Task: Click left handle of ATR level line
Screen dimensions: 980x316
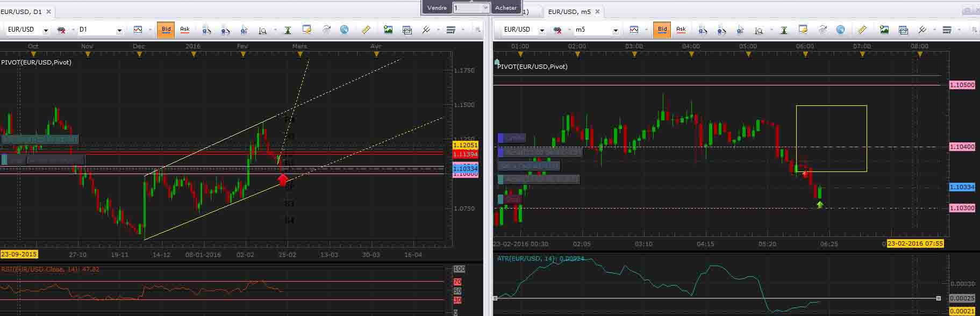Action: click(x=495, y=298)
